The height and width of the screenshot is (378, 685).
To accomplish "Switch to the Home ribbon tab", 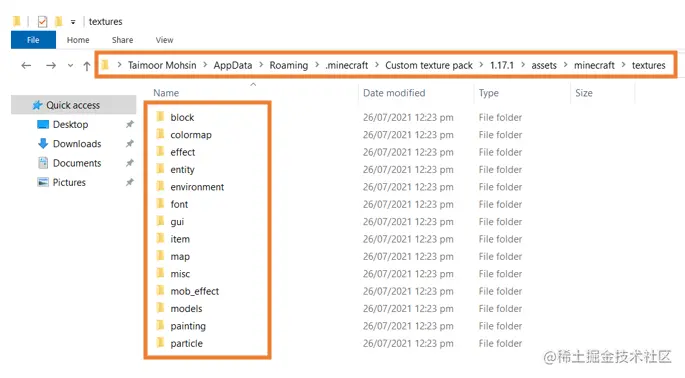I will (x=78, y=40).
